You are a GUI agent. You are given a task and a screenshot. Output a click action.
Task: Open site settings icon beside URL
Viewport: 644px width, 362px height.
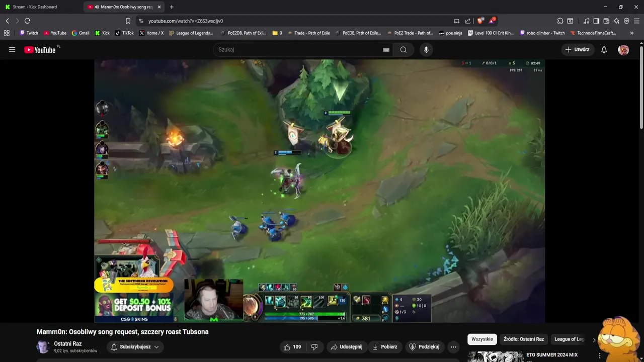tap(141, 21)
